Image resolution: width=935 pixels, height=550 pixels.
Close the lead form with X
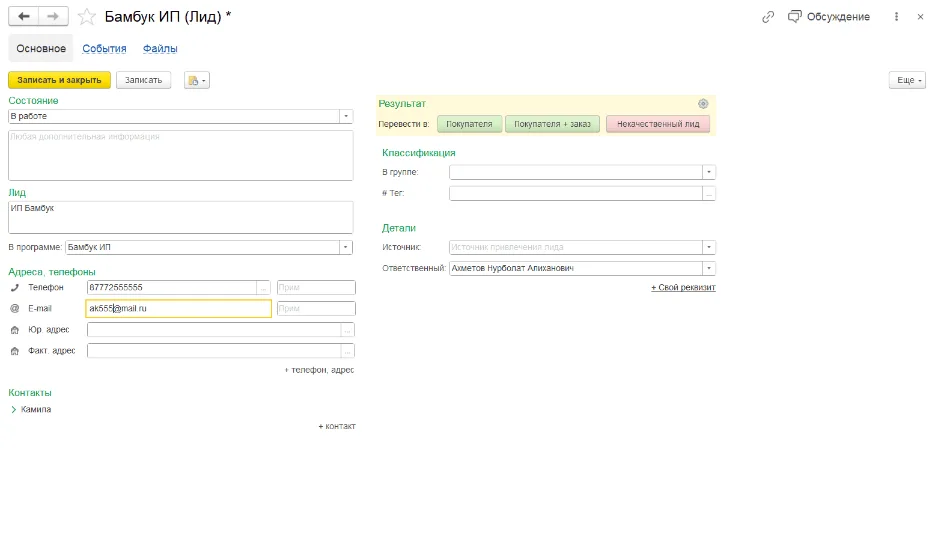coord(920,17)
